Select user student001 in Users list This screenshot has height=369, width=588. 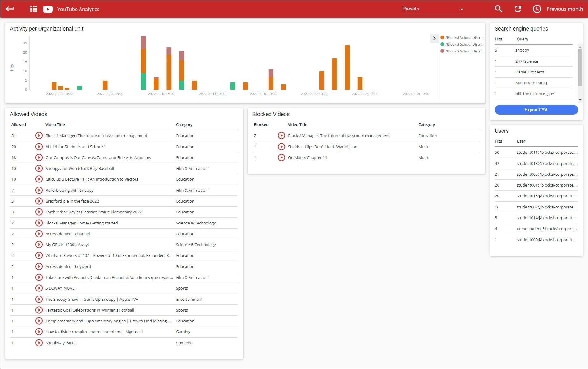point(536,185)
